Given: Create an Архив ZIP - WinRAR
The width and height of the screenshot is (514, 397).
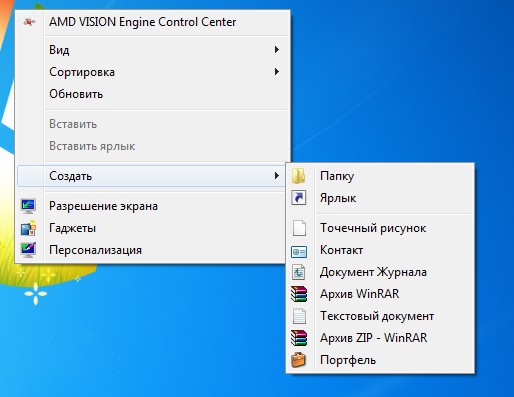Looking at the screenshot, I should click(x=380, y=338).
